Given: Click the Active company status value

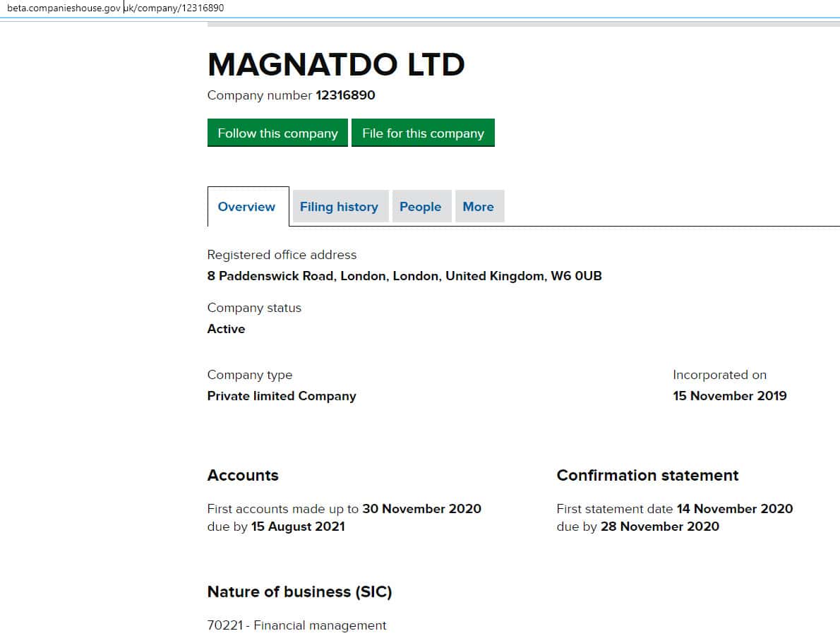Looking at the screenshot, I should (x=226, y=329).
